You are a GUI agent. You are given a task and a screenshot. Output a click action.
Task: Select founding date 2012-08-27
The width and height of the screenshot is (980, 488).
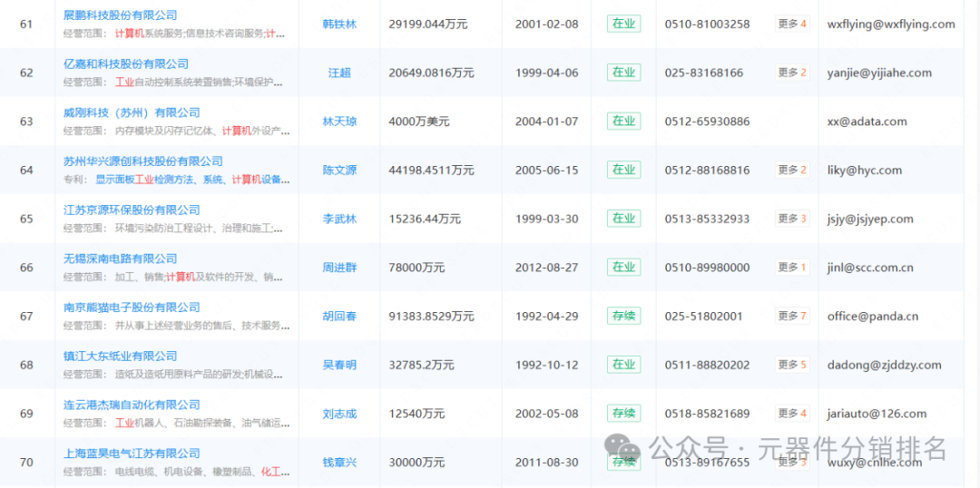click(547, 268)
